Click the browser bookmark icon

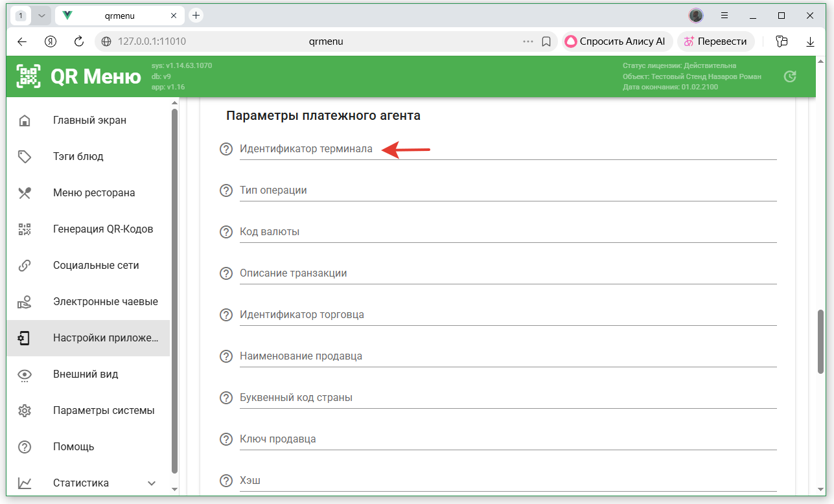546,41
